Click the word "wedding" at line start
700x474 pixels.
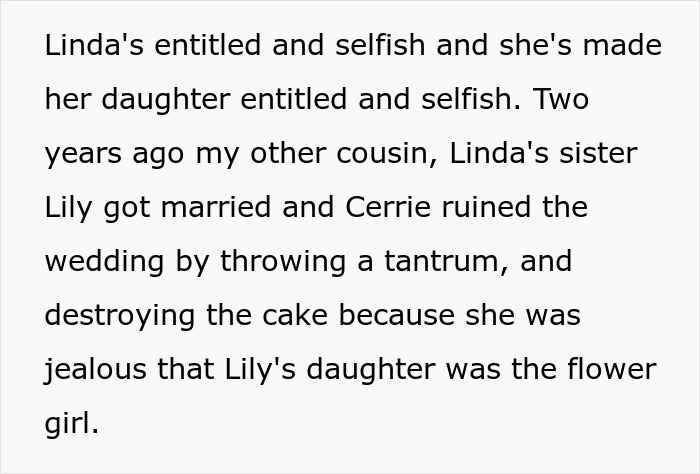(x=104, y=263)
